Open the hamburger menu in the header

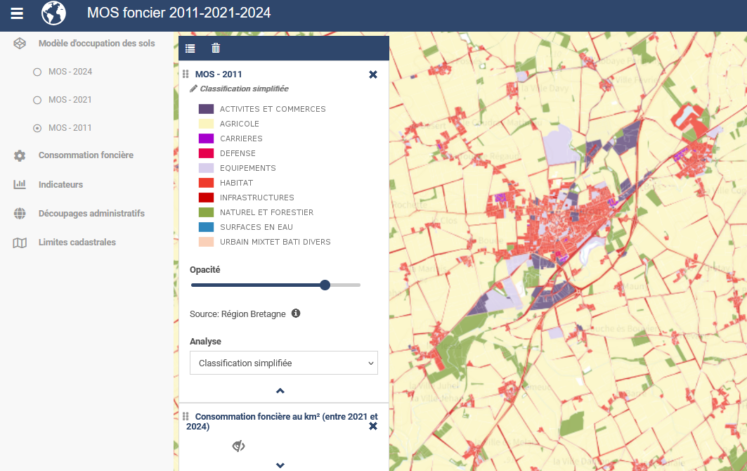16,14
